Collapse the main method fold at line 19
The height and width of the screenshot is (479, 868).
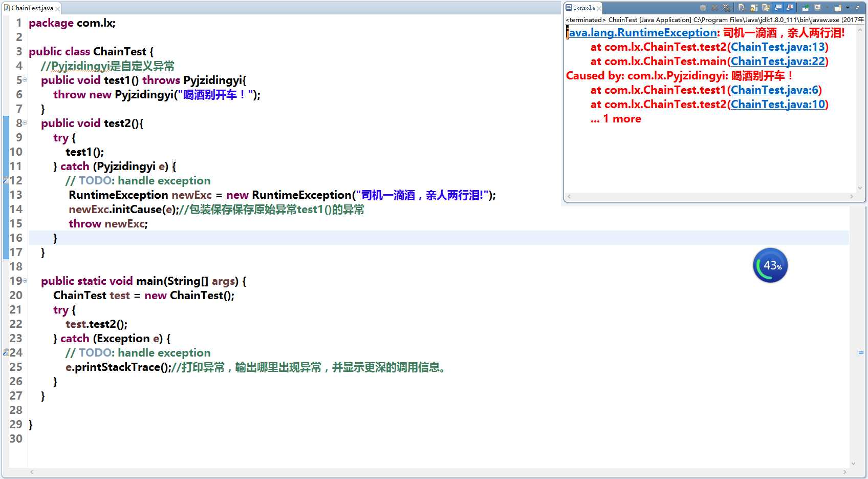pyautogui.click(x=25, y=281)
